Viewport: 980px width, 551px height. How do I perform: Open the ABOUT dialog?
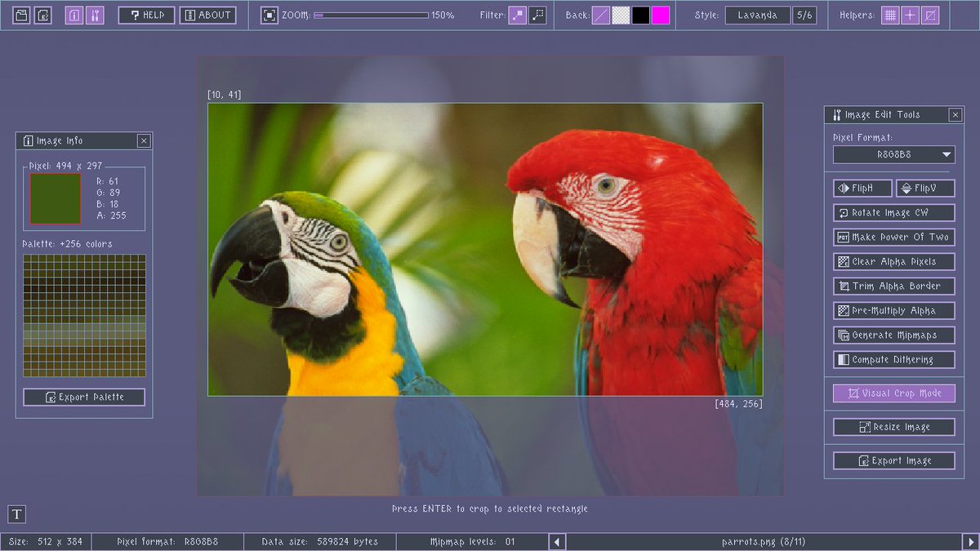click(x=207, y=14)
